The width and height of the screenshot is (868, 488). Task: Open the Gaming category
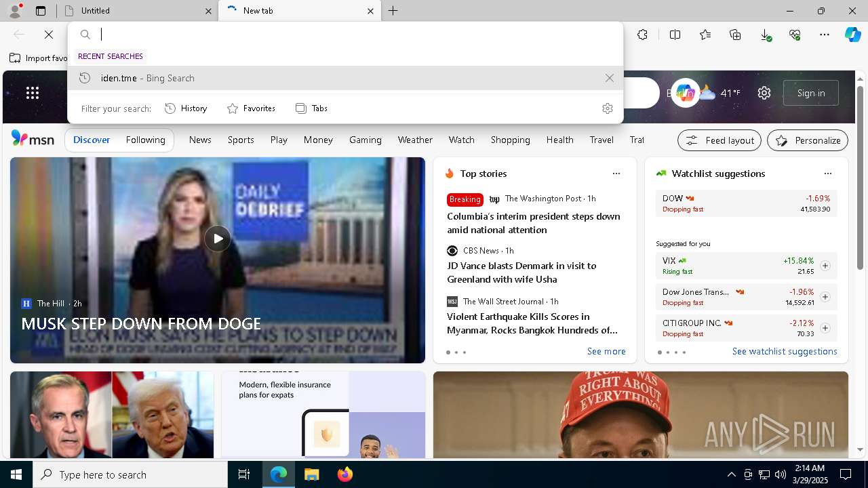point(366,140)
